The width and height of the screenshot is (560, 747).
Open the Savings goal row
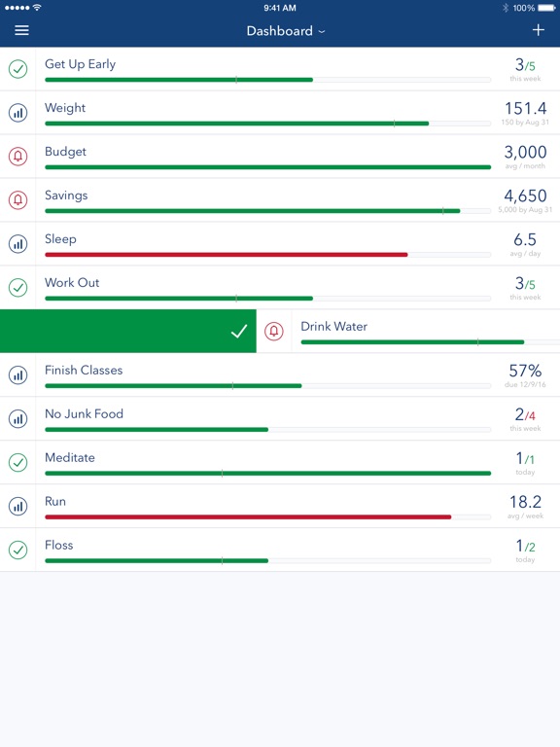pyautogui.click(x=280, y=200)
